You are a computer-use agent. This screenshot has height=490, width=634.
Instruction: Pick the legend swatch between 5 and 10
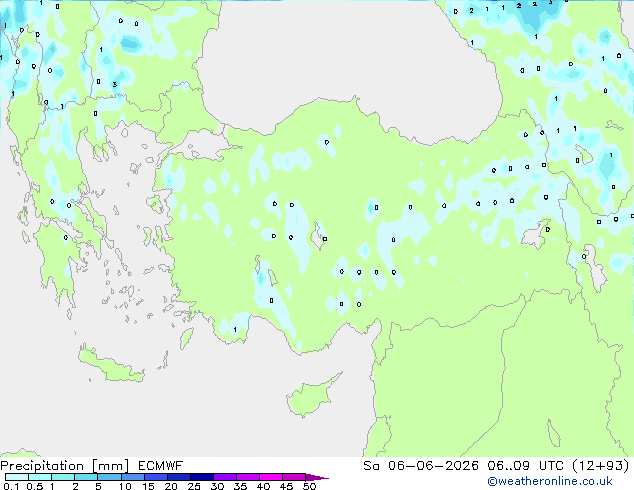[109, 477]
